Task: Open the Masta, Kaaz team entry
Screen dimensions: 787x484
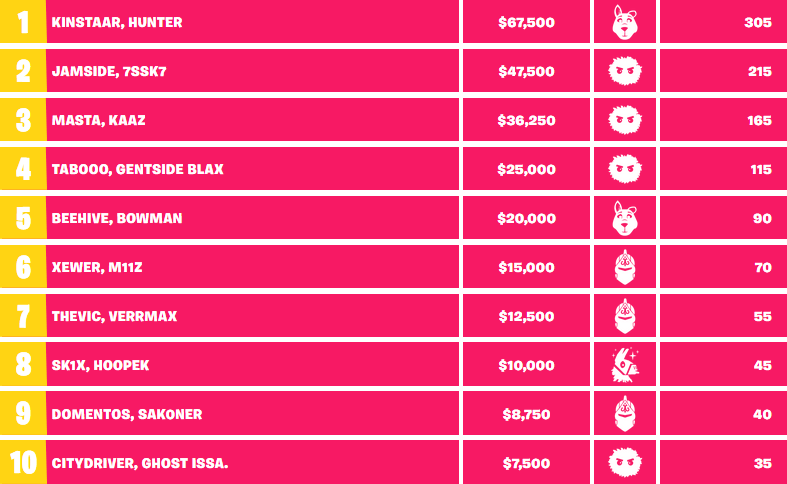Action: 97,120
